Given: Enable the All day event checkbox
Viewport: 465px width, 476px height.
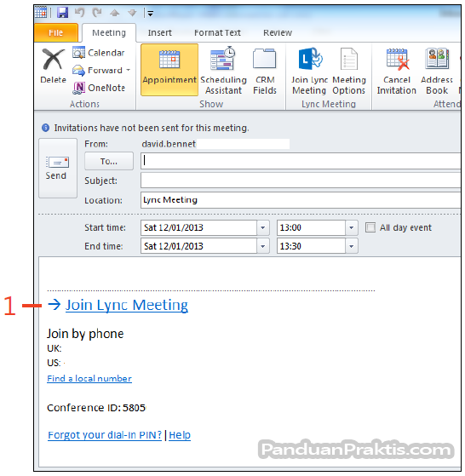Looking at the screenshot, I should (370, 227).
